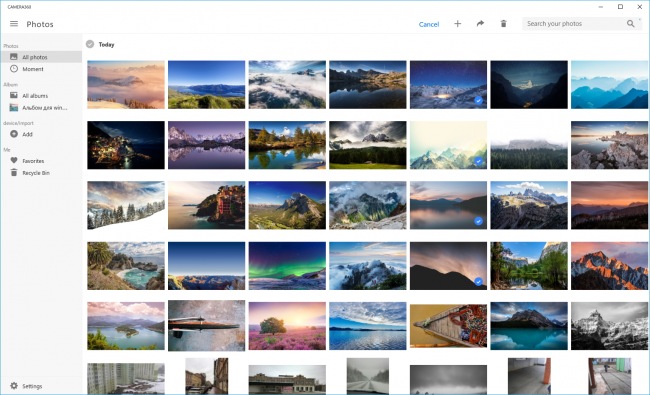650x395 pixels.
Task: Click the Recycle Bin trash icon
Action: click(14, 172)
